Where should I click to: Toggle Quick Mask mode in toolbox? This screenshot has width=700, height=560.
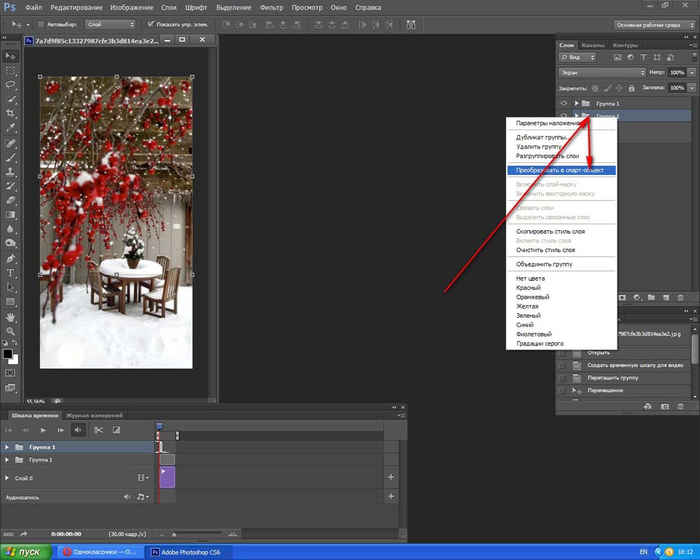[x=10, y=373]
